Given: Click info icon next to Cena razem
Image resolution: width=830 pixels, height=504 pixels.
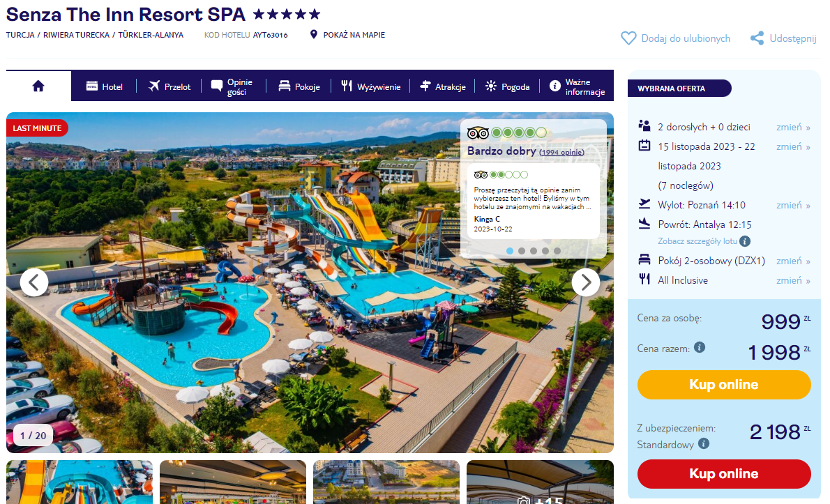Looking at the screenshot, I should (x=700, y=347).
